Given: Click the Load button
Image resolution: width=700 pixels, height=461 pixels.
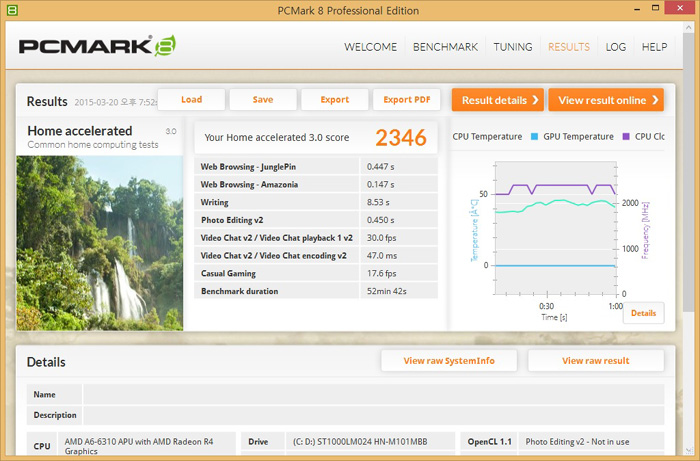Looking at the screenshot, I should (192, 100).
